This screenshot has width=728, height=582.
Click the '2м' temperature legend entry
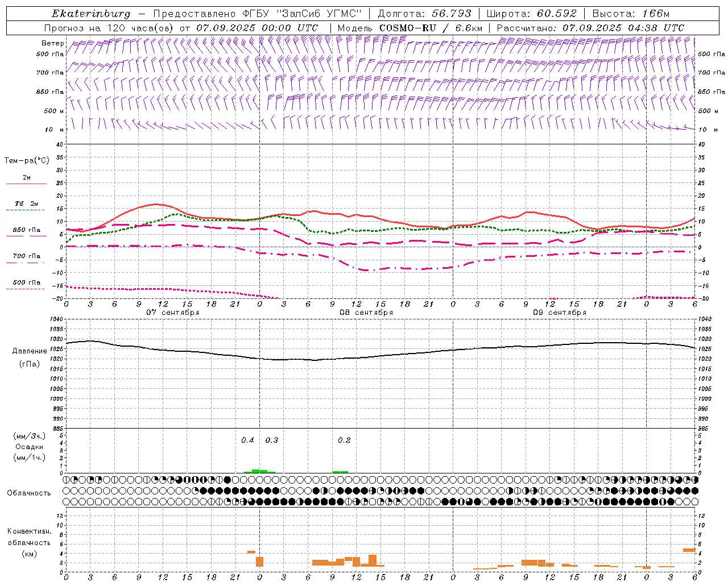[27, 178]
